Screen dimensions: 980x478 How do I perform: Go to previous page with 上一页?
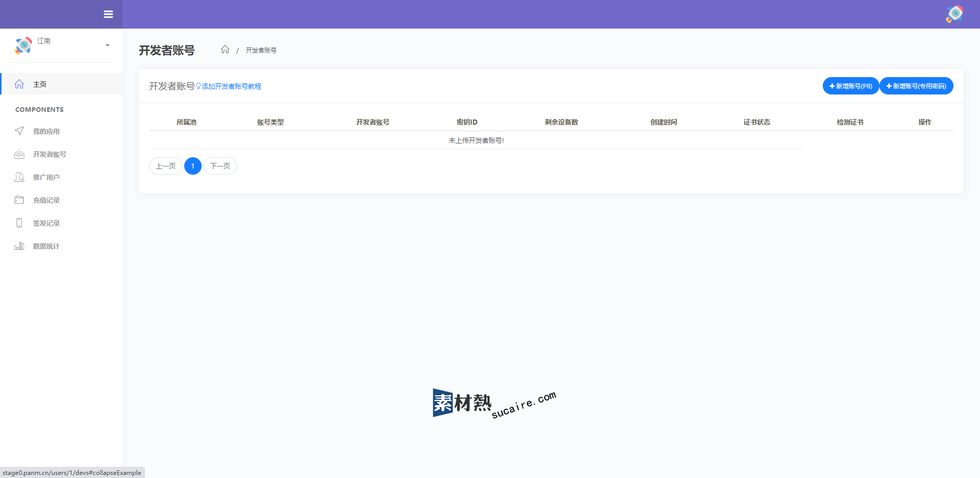pos(165,166)
